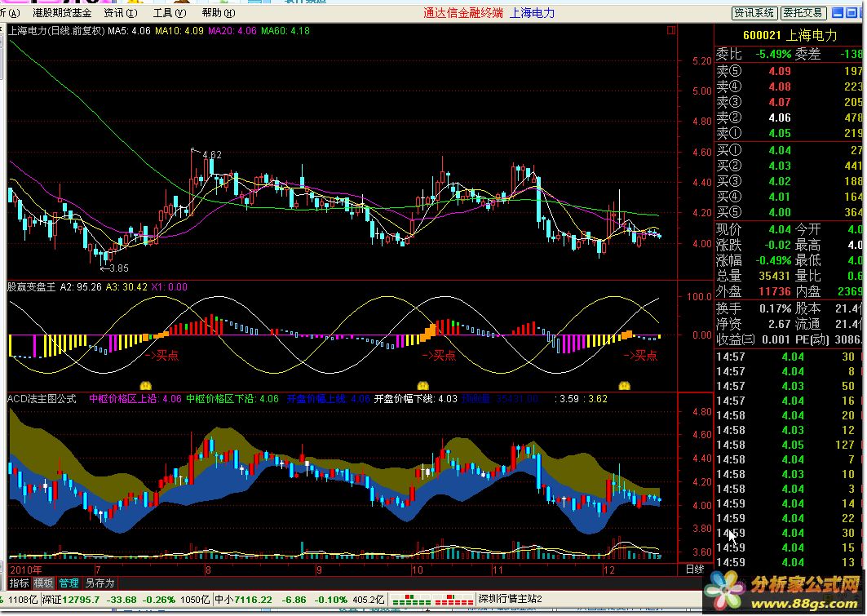Image resolution: width=867 pixels, height=616 pixels.
Task: Click the 日线 period label
Action: coord(694,569)
